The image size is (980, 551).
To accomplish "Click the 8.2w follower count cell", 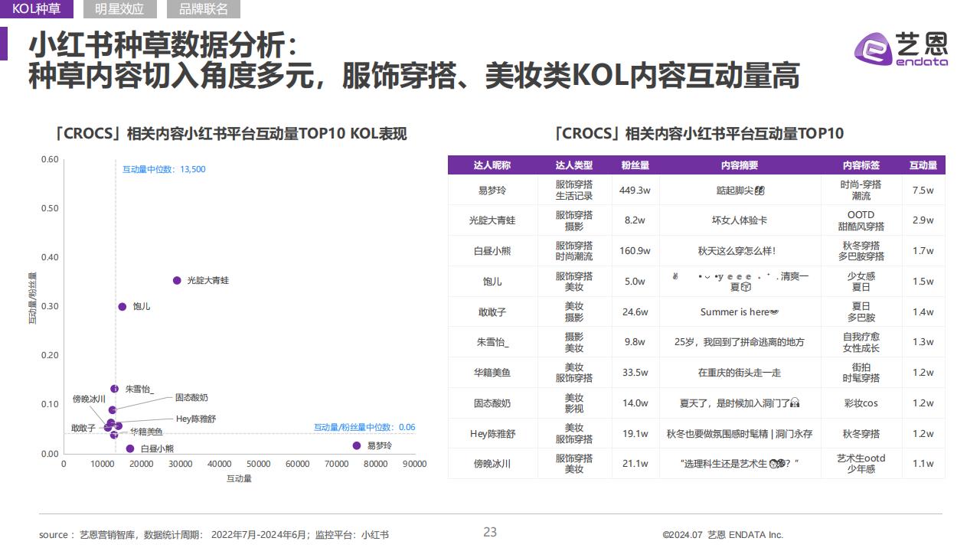I will (x=635, y=220).
